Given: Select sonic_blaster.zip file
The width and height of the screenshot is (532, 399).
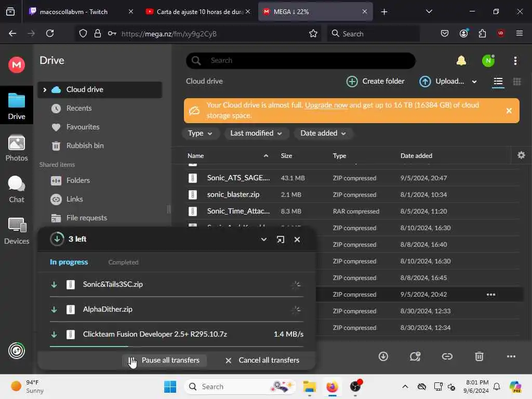Looking at the screenshot, I should (x=353, y=194).
